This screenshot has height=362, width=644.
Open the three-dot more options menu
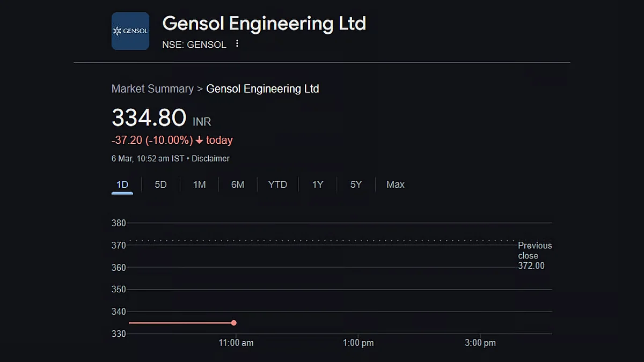pos(237,44)
